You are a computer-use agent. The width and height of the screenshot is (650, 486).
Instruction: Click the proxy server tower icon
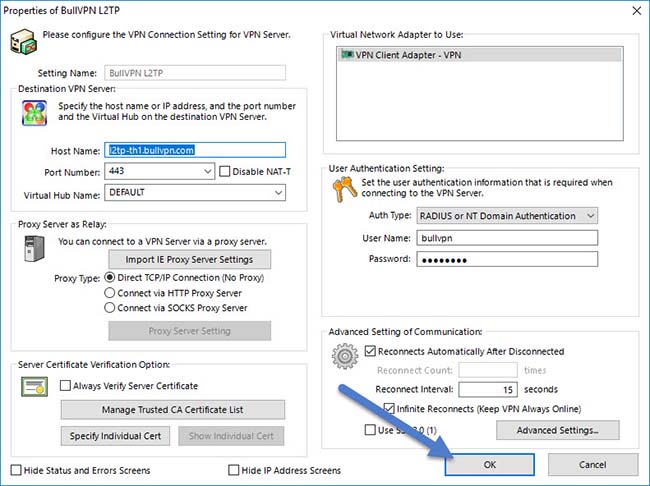[x=34, y=248]
